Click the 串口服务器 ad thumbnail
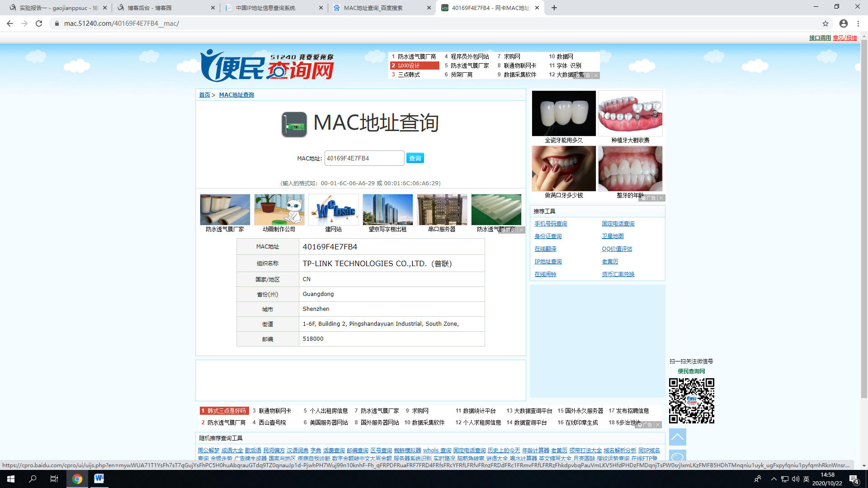The width and height of the screenshot is (868, 488). point(442,210)
